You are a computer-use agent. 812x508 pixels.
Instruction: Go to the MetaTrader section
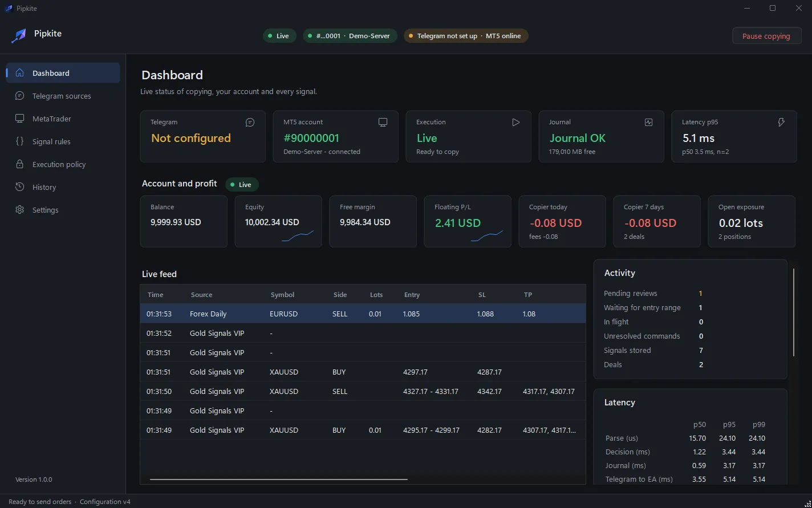63,119
